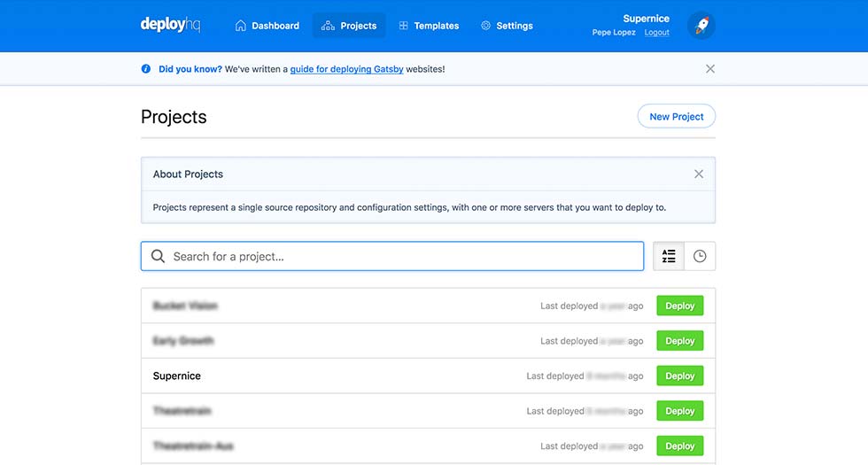Sort projects alphabetically with A-Z icon

[x=669, y=256]
